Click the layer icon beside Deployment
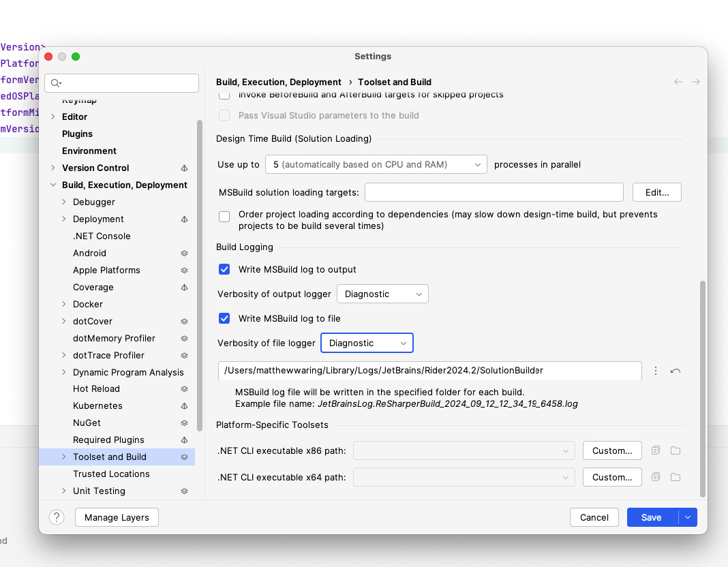The image size is (728, 567). tap(184, 219)
